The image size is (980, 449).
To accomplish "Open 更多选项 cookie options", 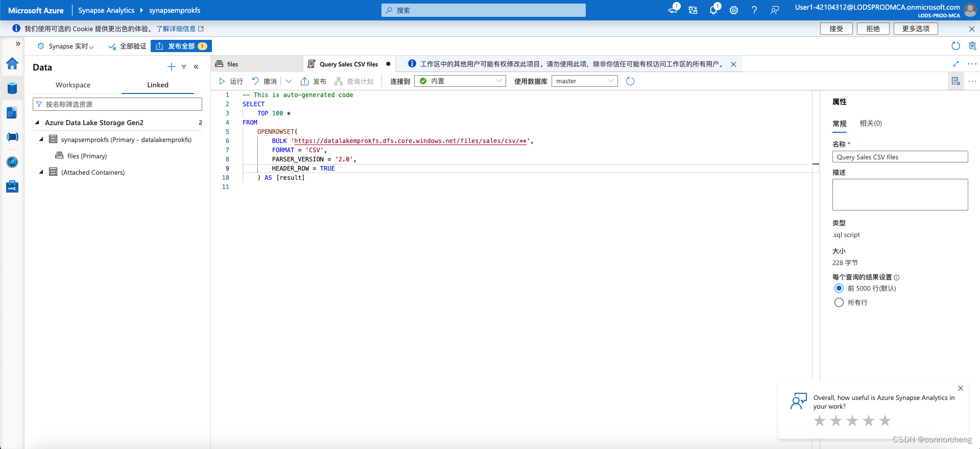I will (916, 29).
